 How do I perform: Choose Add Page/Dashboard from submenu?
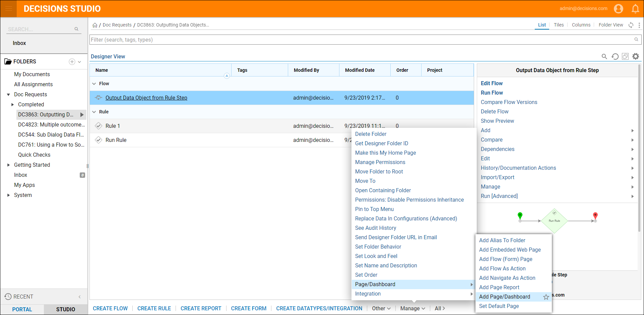(x=505, y=297)
